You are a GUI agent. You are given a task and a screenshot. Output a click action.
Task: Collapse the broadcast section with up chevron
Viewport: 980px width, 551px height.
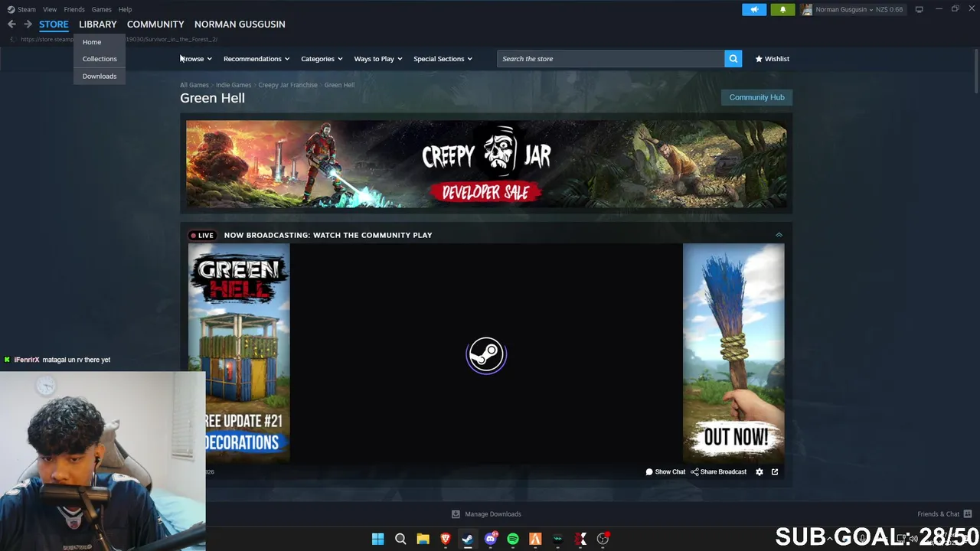(x=779, y=235)
